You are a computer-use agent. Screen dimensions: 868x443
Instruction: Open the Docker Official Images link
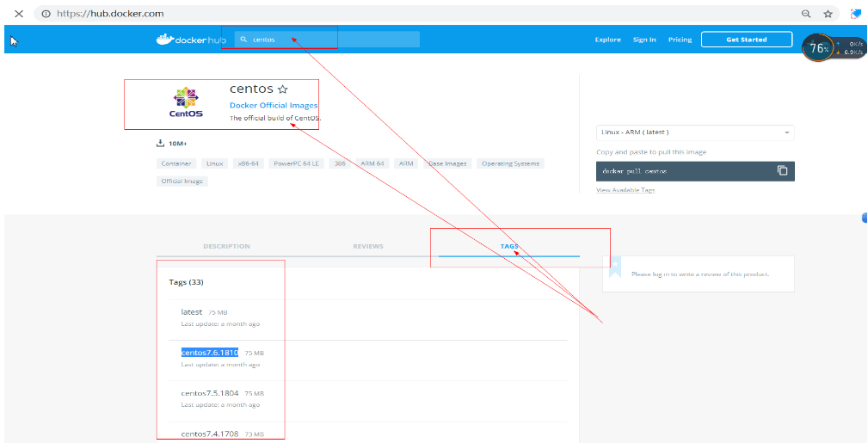[274, 105]
